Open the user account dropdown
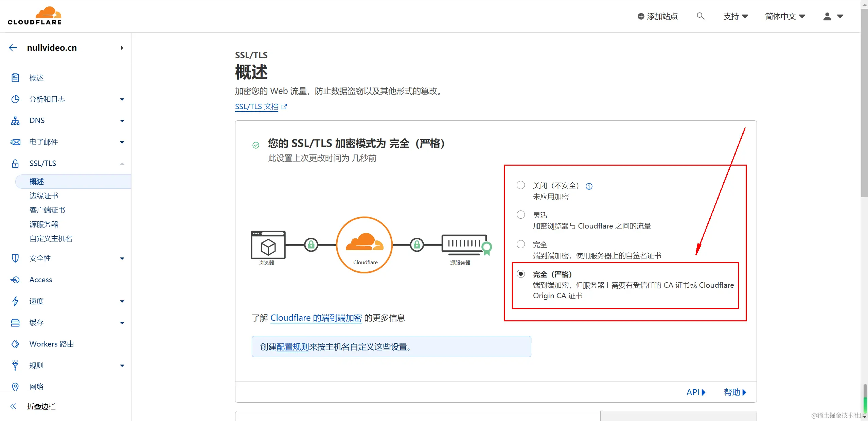 pos(833,16)
